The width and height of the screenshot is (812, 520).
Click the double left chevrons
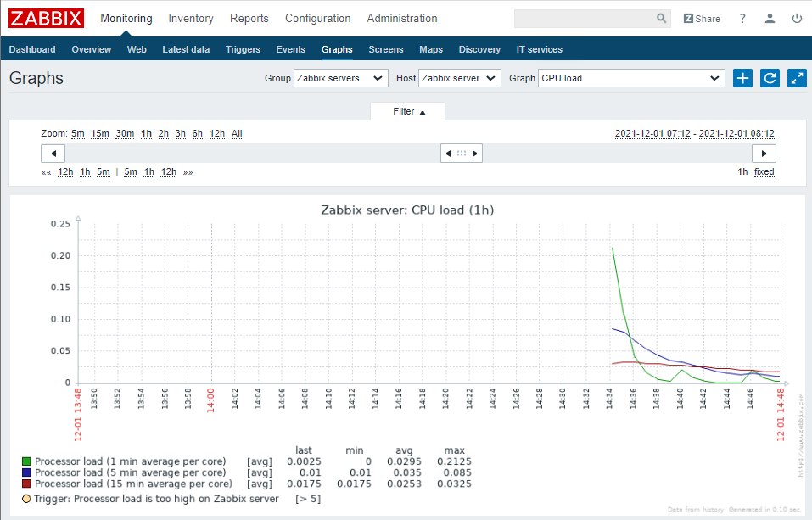46,172
